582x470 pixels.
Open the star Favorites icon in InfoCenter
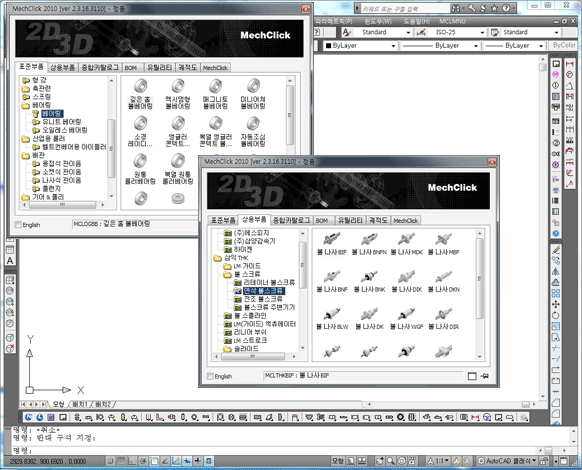click(x=494, y=8)
